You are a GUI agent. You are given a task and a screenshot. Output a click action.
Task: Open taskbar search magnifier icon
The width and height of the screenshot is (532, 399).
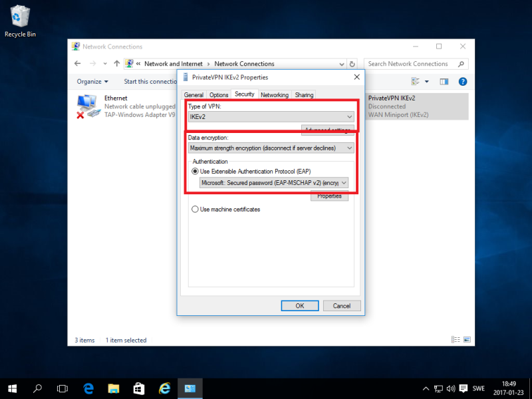[38, 388]
